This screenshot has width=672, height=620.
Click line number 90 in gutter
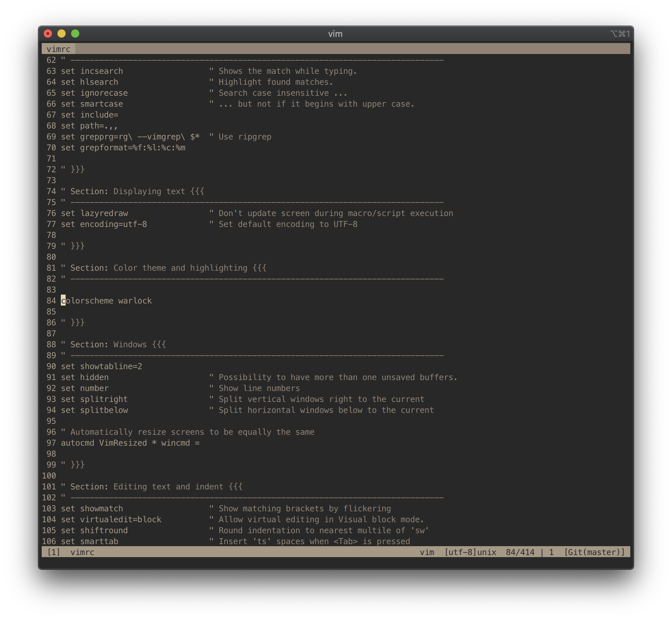51,366
